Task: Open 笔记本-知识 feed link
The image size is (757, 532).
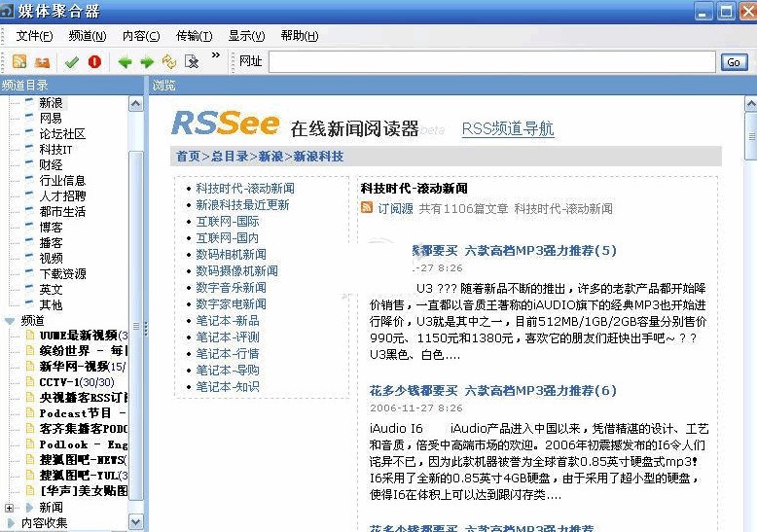Action: (228, 387)
